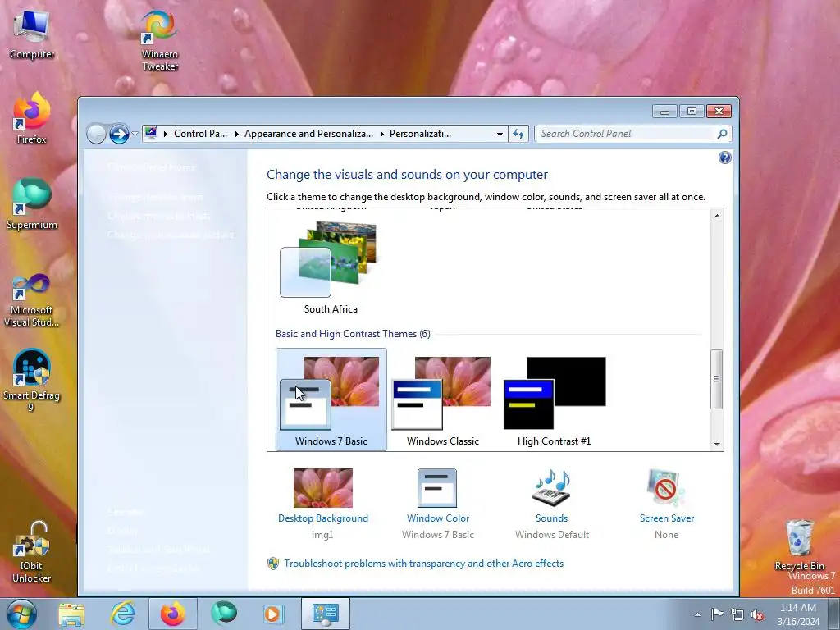
Task: Open Desktop Background settings
Action: 323,518
